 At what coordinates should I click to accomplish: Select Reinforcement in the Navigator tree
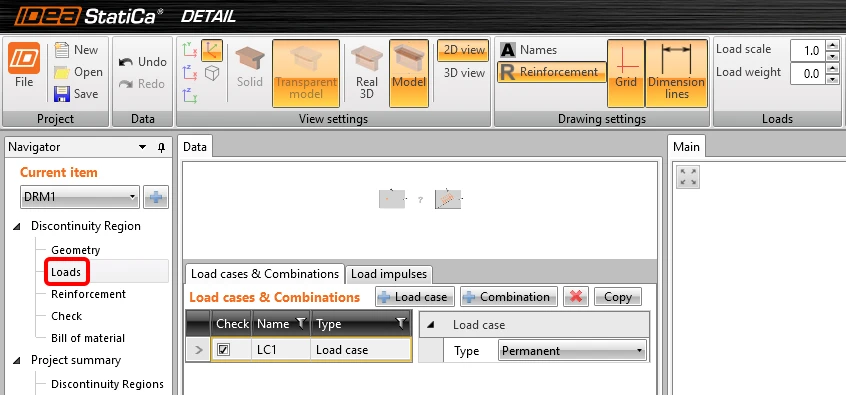click(88, 294)
